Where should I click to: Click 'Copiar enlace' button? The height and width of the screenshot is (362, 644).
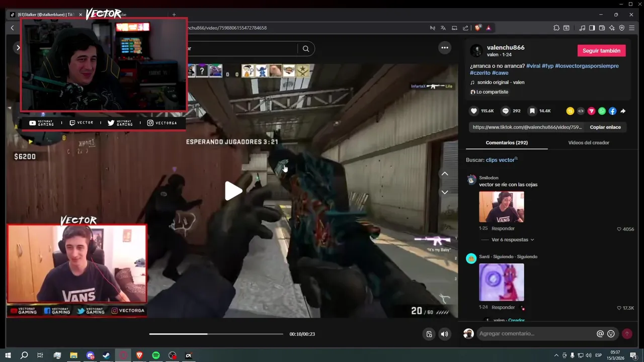[x=605, y=127]
